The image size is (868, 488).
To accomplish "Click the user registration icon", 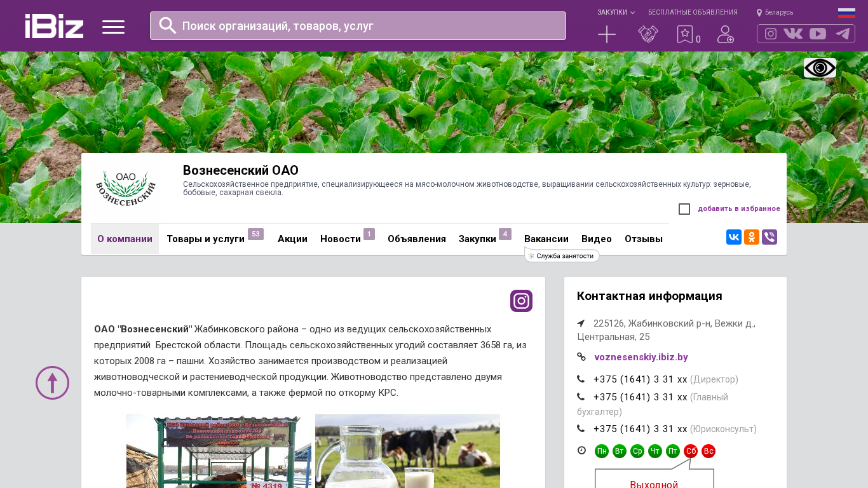I will [x=726, y=34].
